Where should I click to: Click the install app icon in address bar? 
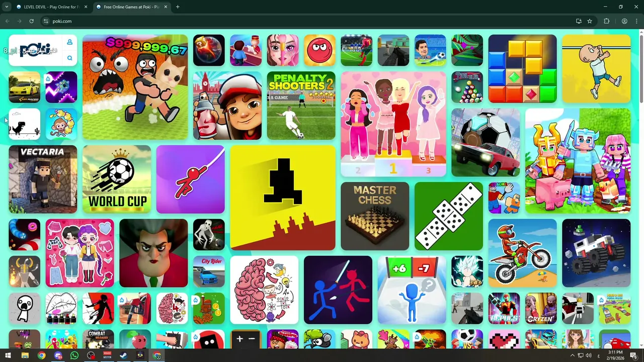[x=579, y=21]
